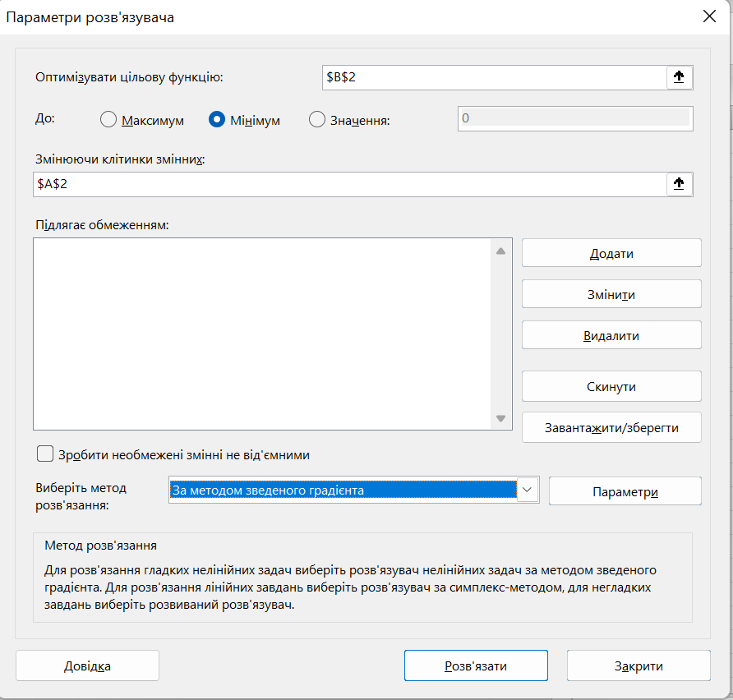Open Завантажити/зберегти model dialog

pos(611,428)
